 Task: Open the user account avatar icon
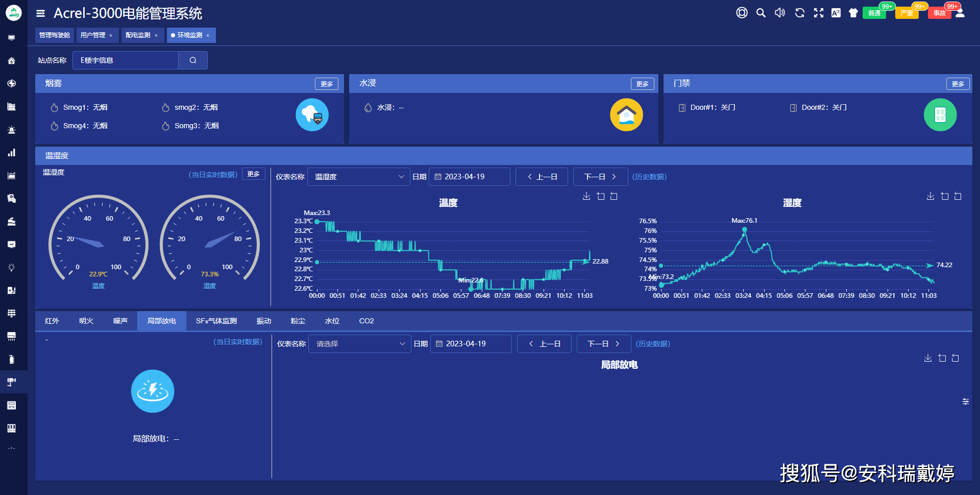960,13
